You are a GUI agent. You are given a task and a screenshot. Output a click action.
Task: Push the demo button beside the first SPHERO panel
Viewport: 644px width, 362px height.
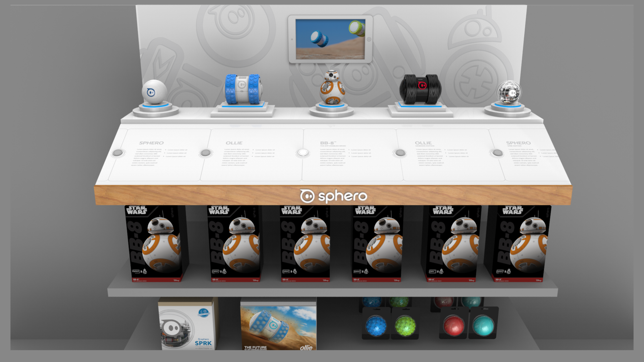point(118,153)
